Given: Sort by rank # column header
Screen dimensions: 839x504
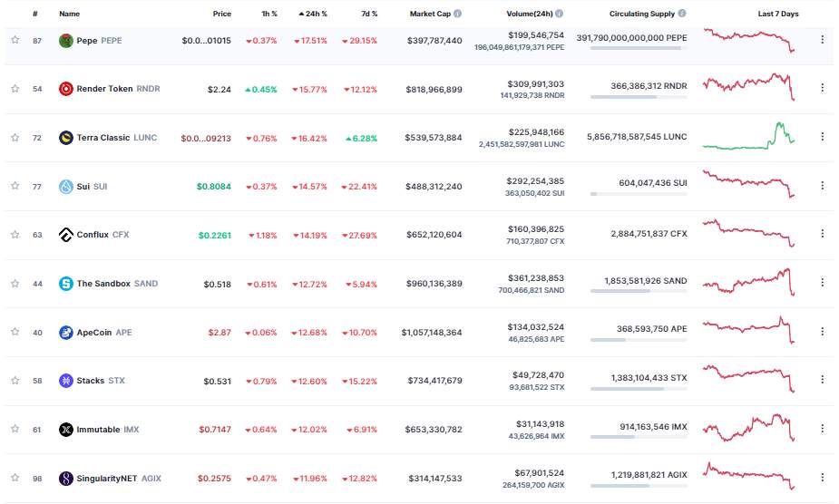Looking at the screenshot, I should (x=35, y=14).
